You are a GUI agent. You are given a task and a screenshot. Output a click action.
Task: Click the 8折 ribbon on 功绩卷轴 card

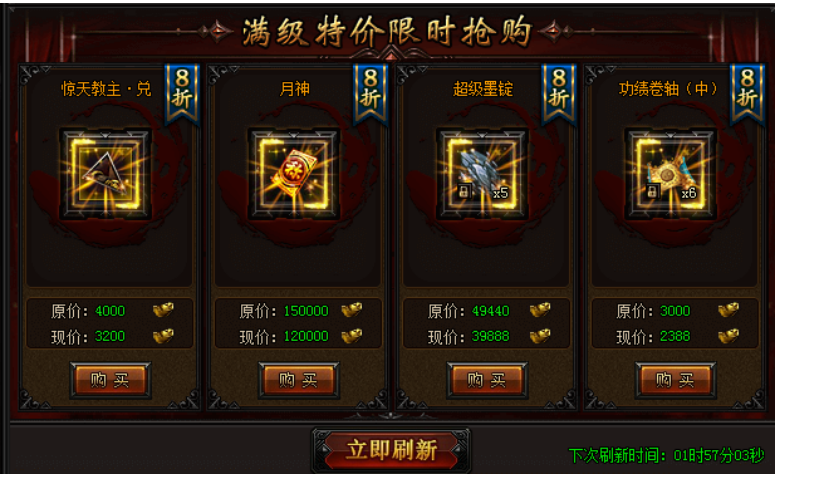coord(747,93)
